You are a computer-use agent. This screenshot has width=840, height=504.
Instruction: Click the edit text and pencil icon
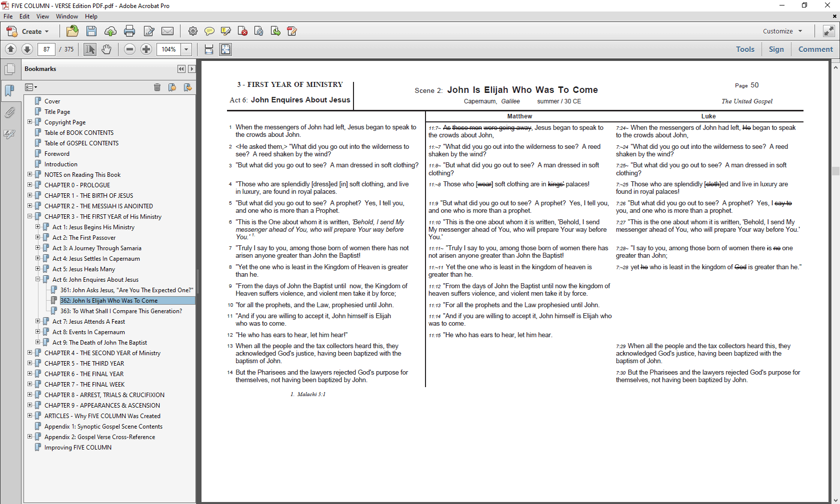(148, 31)
